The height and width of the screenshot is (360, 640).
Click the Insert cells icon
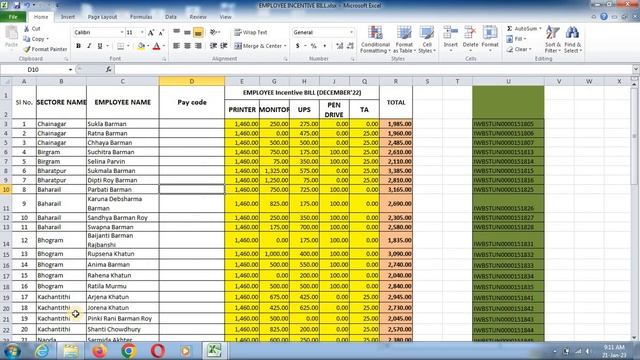pyautogui.click(x=451, y=33)
